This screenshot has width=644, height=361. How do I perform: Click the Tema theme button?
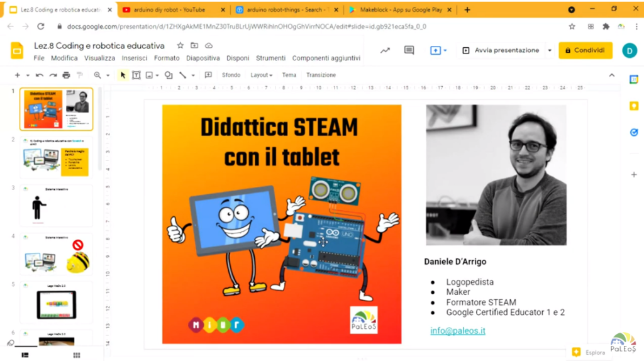point(289,75)
